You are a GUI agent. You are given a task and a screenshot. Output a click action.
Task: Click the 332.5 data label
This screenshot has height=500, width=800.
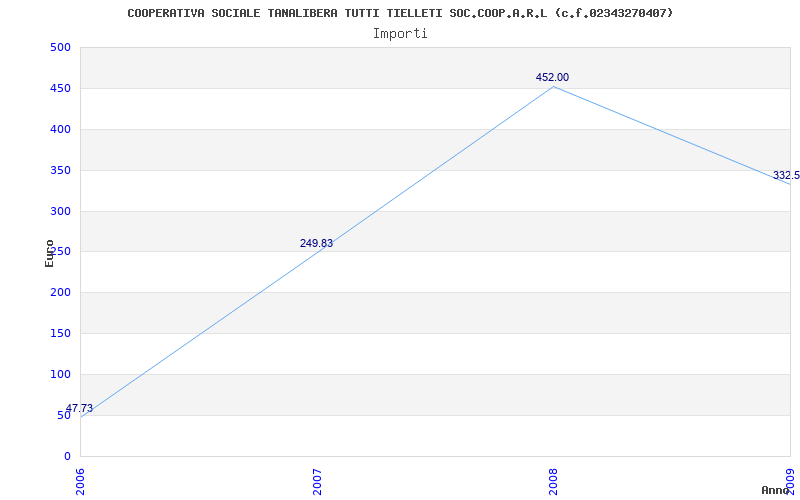tap(786, 176)
